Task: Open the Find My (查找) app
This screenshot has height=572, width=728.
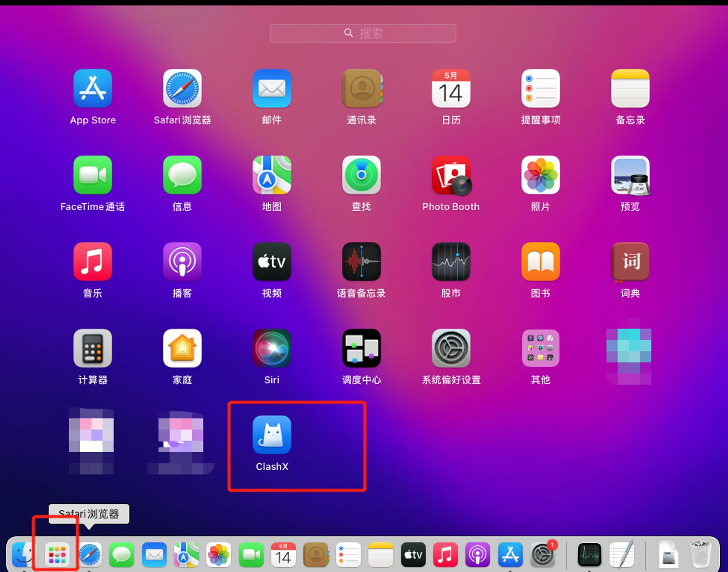Action: click(x=361, y=175)
